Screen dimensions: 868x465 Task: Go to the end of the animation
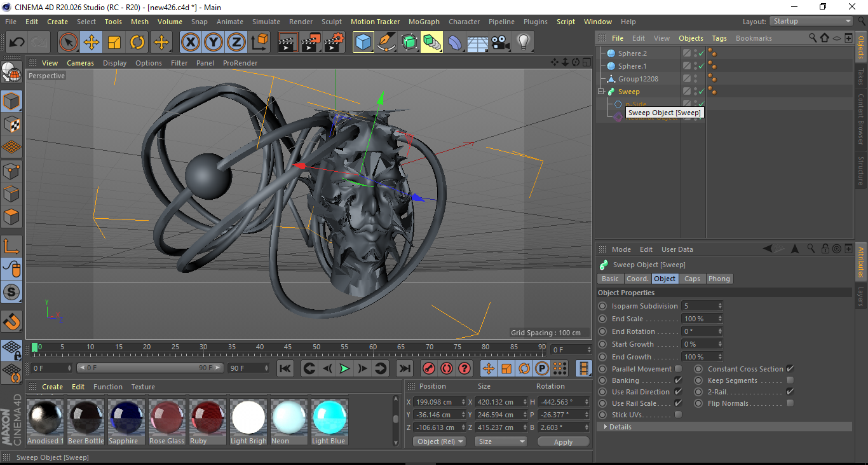(x=404, y=368)
